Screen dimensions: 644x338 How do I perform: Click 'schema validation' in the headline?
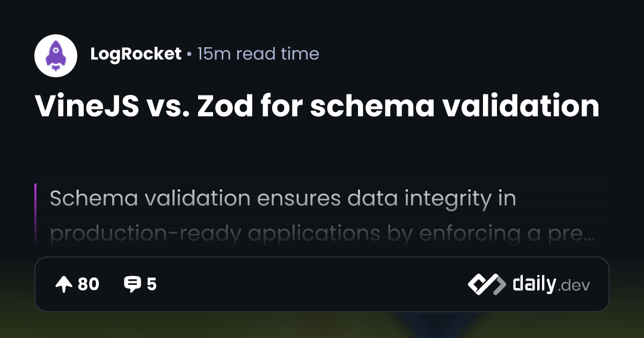[455, 106]
